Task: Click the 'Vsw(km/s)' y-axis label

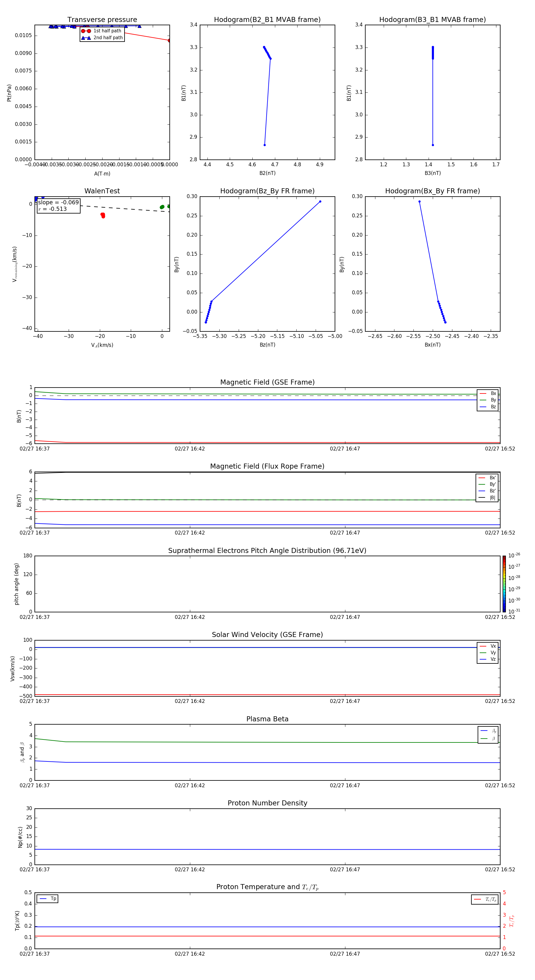Action: click(x=12, y=668)
